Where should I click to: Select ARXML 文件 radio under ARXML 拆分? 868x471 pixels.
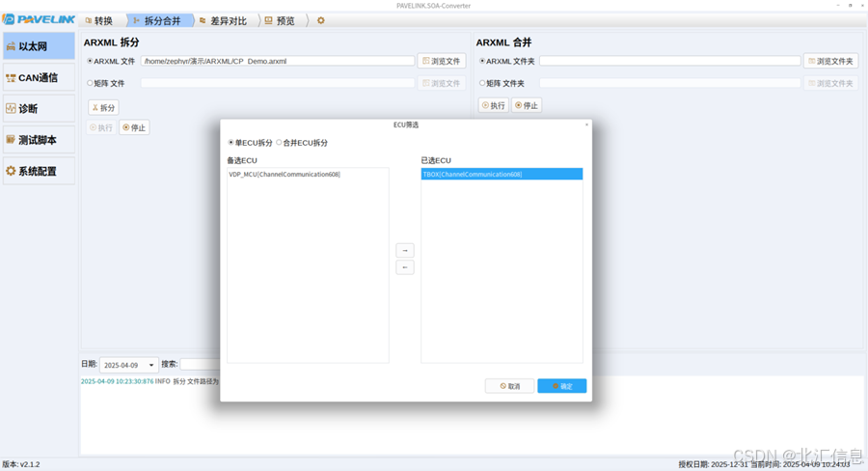[x=90, y=61]
